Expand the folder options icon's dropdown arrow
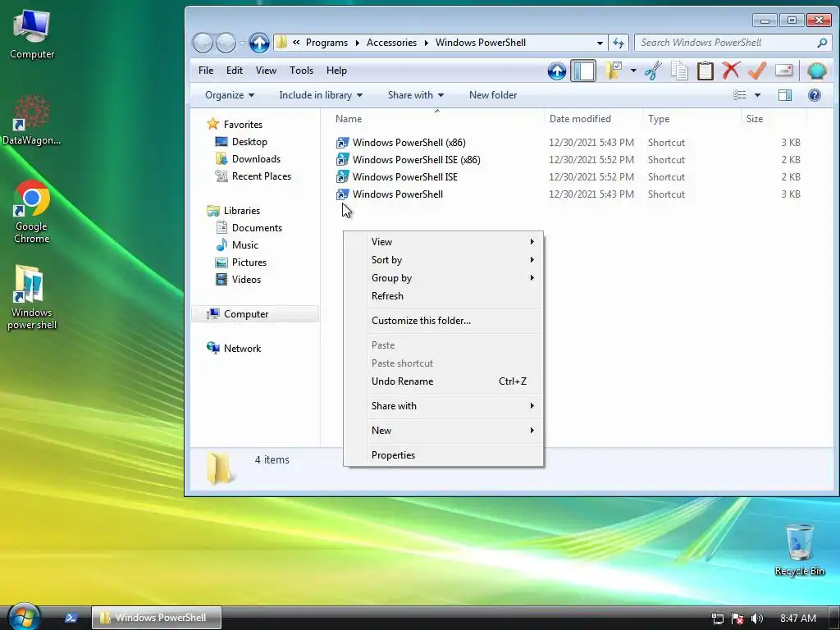Viewport: 840px width, 630px height. [x=633, y=71]
